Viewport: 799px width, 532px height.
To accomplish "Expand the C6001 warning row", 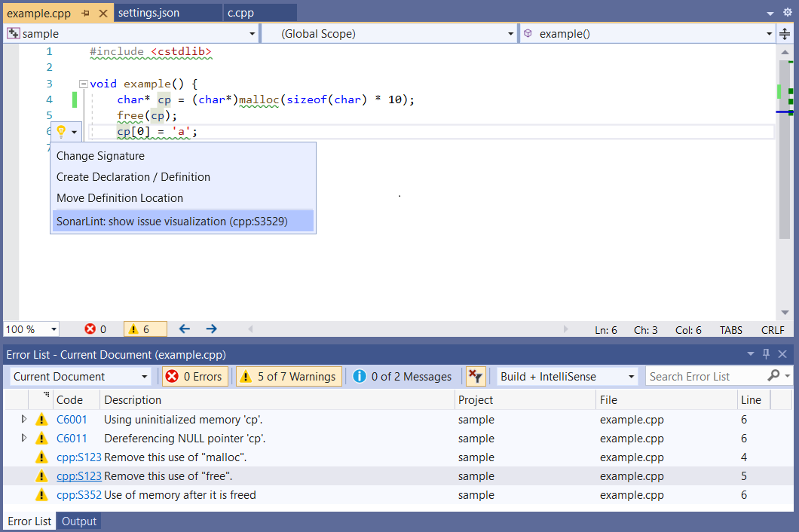I will point(23,420).
